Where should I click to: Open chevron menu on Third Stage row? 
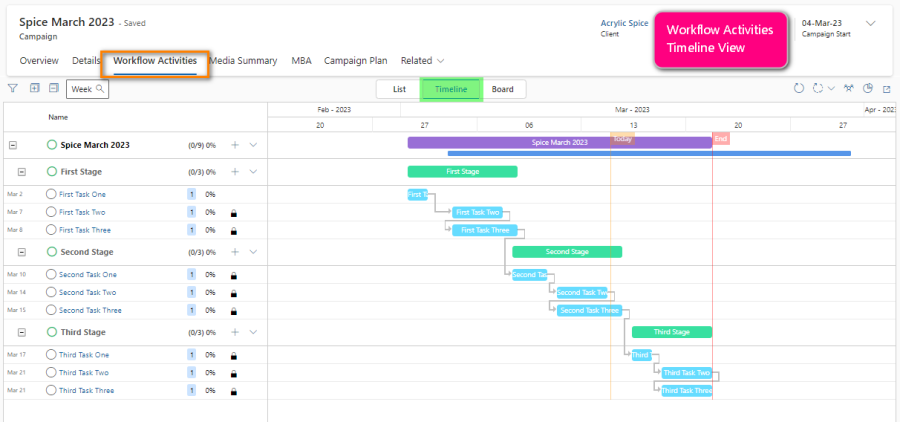click(x=253, y=332)
